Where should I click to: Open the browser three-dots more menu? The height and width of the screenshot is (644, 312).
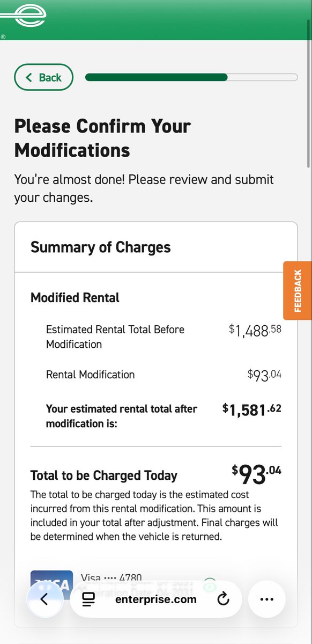pyautogui.click(x=266, y=599)
